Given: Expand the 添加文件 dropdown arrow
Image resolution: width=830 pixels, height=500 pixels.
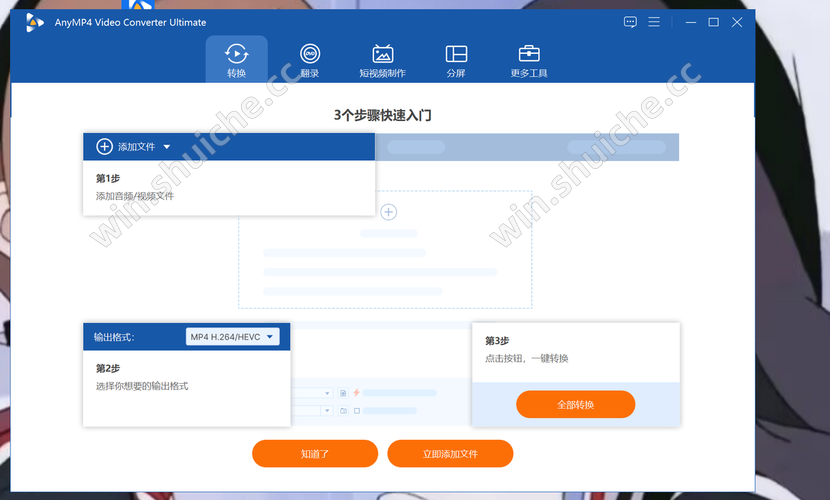Looking at the screenshot, I should point(167,147).
